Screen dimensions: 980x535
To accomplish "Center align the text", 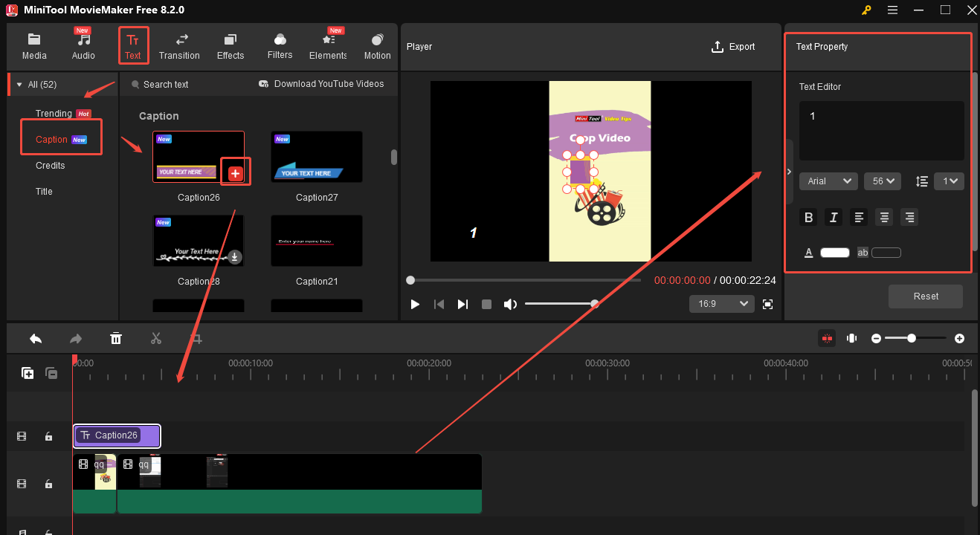I will pyautogui.click(x=883, y=217).
